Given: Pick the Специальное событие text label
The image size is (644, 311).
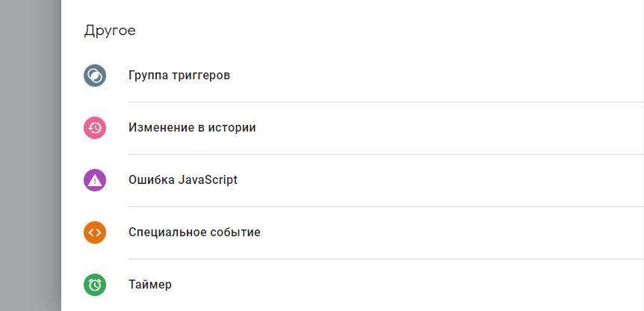Looking at the screenshot, I should [x=194, y=233].
